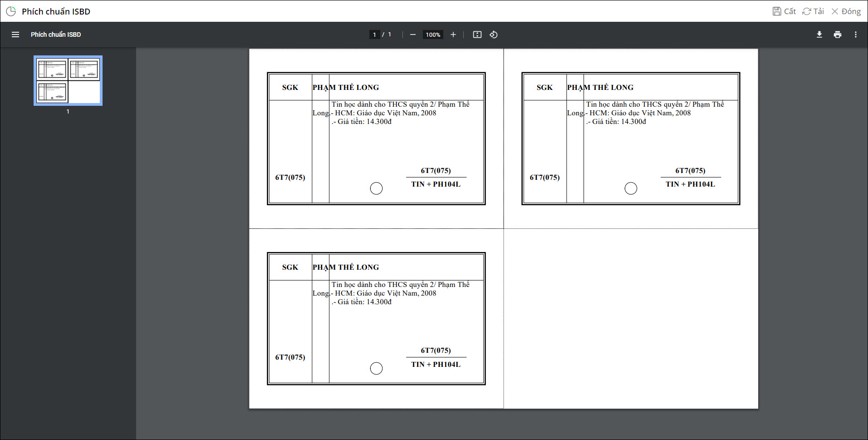Rotate the document counterclockwise
This screenshot has height=440, width=868.
[494, 35]
